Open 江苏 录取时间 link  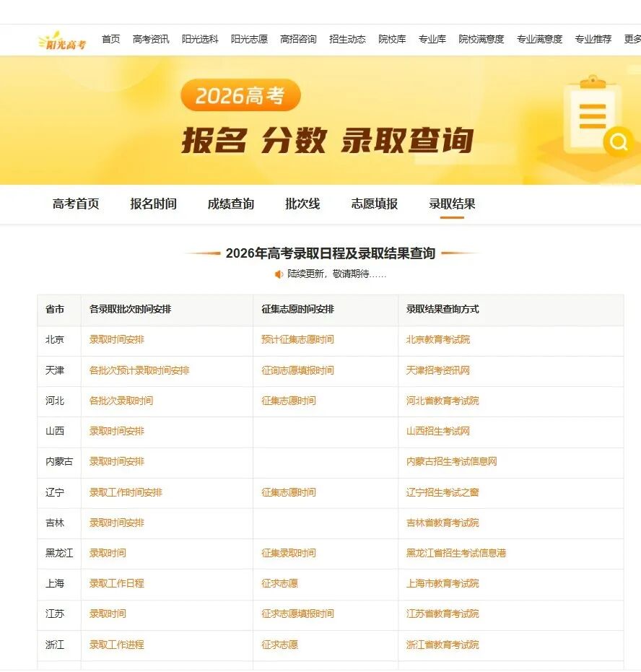pyautogui.click(x=108, y=614)
